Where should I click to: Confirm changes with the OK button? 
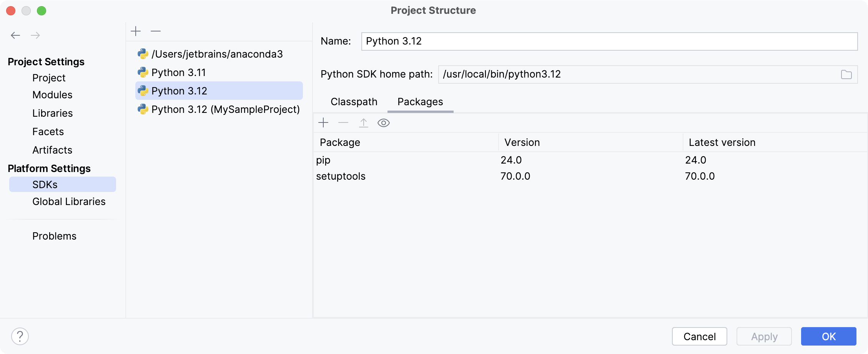828,336
